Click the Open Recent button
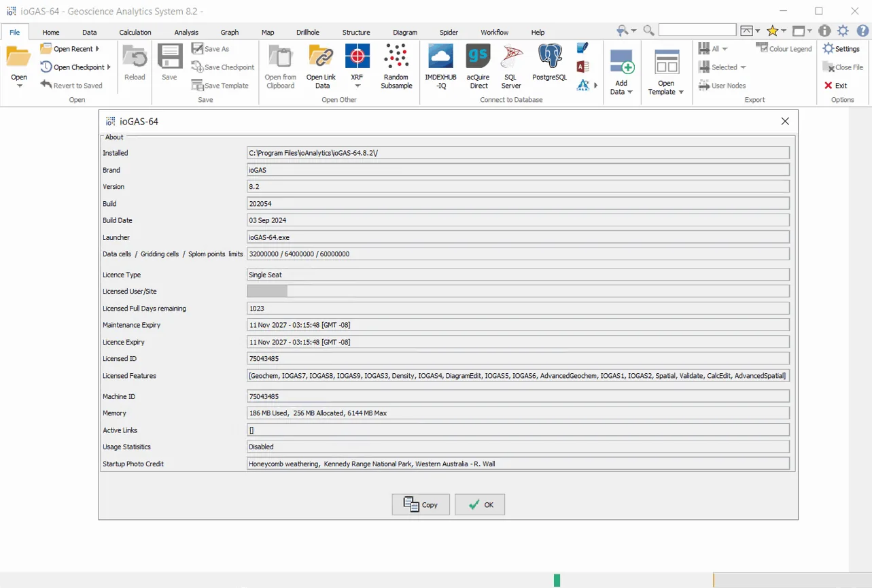This screenshot has width=872, height=588. tap(69, 49)
